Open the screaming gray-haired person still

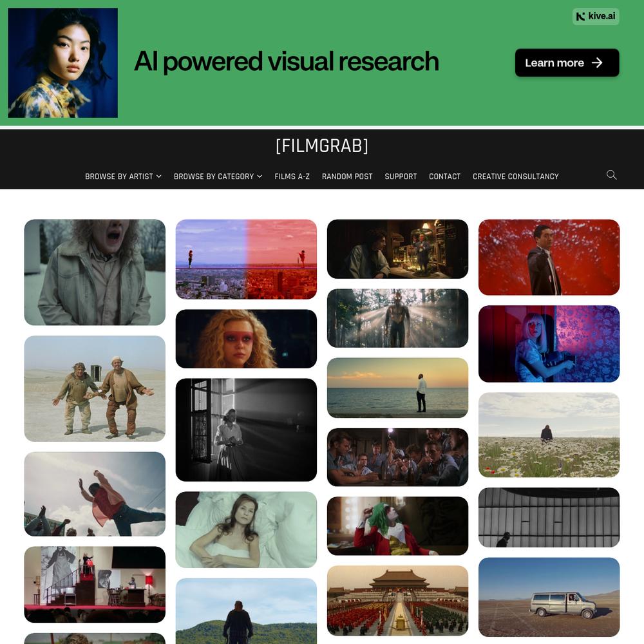click(95, 272)
